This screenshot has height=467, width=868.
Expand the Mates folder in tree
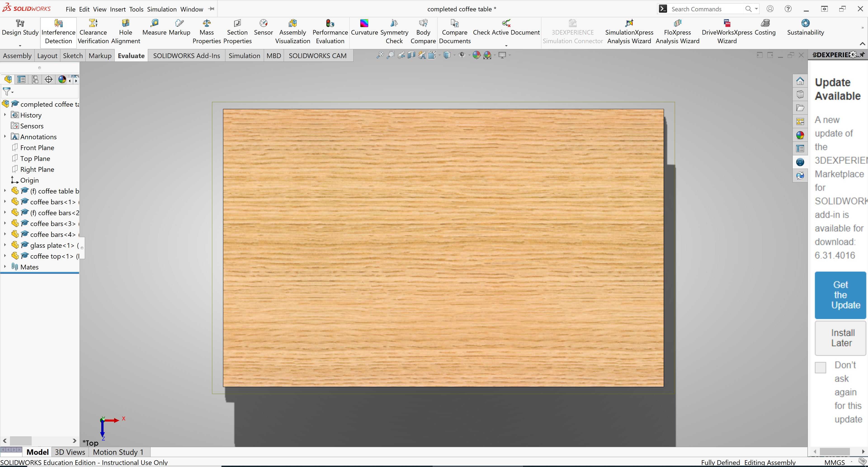pyautogui.click(x=5, y=267)
